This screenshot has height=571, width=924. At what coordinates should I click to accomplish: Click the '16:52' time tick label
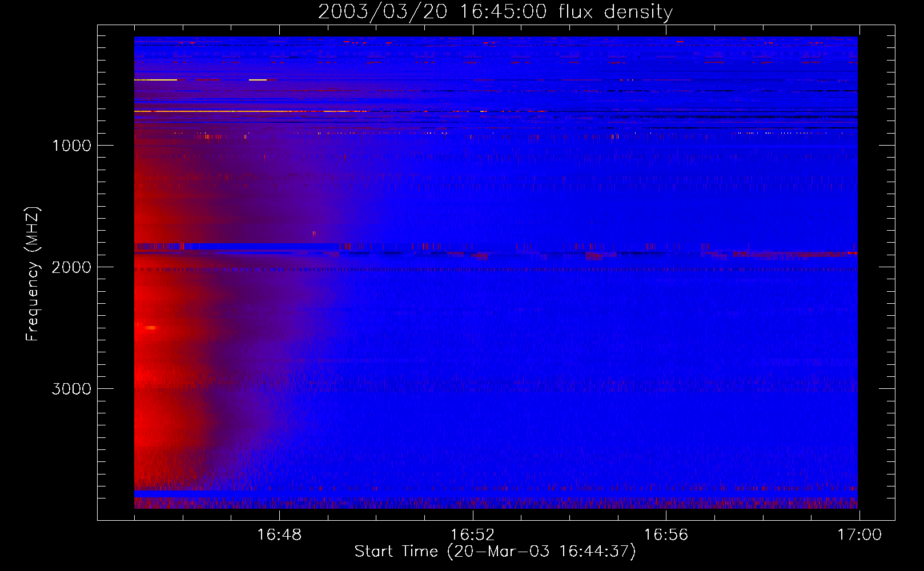point(472,535)
